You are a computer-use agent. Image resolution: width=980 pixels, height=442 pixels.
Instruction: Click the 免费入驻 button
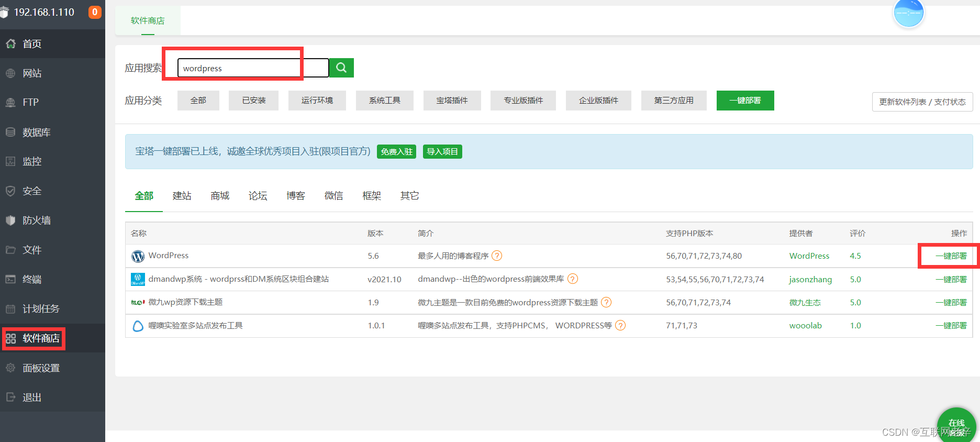[x=396, y=152]
